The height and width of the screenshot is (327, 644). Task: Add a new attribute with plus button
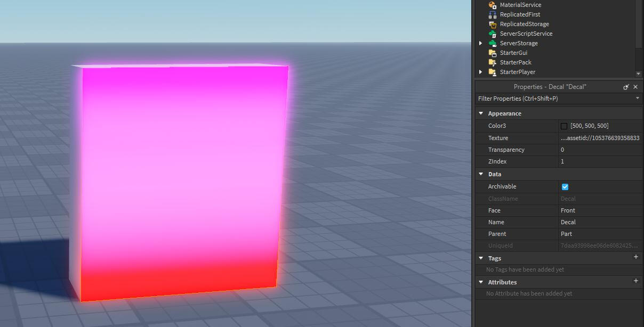pos(635,281)
